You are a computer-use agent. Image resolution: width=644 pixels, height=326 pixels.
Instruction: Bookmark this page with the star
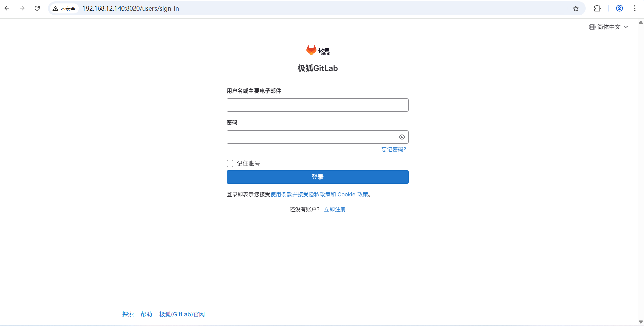tap(576, 8)
